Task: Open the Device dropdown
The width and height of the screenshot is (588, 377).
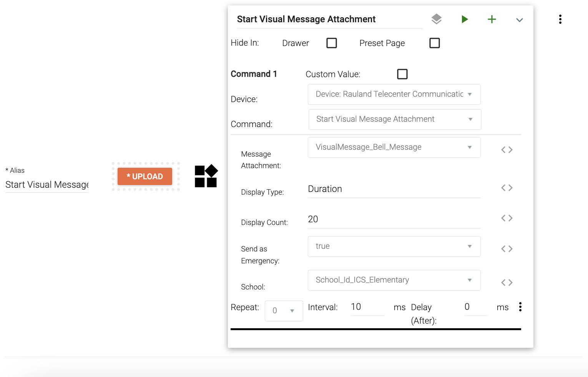Action: (x=394, y=94)
